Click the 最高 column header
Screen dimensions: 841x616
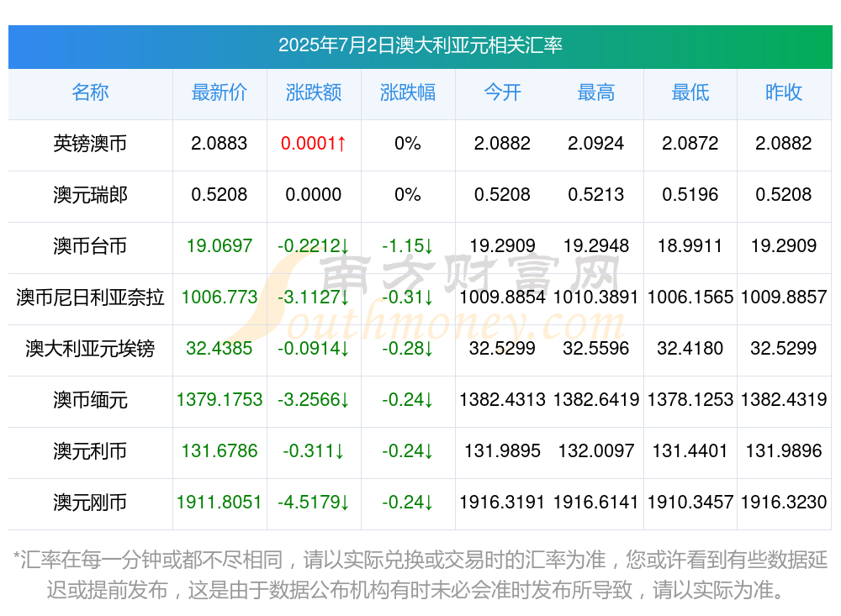pyautogui.click(x=596, y=92)
